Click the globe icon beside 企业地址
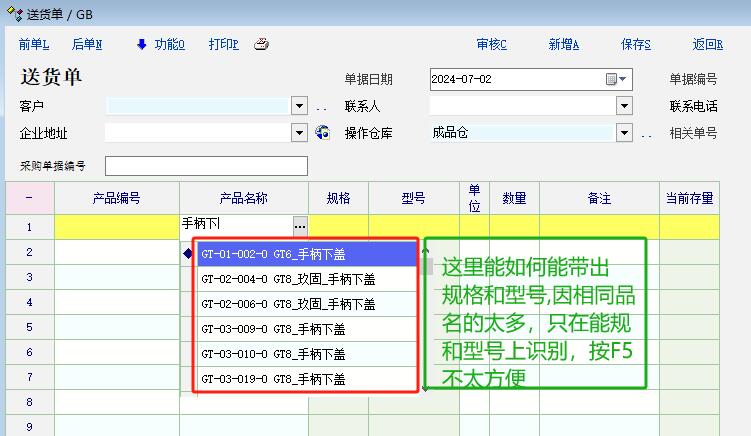The width and height of the screenshot is (751, 436). coord(322,132)
